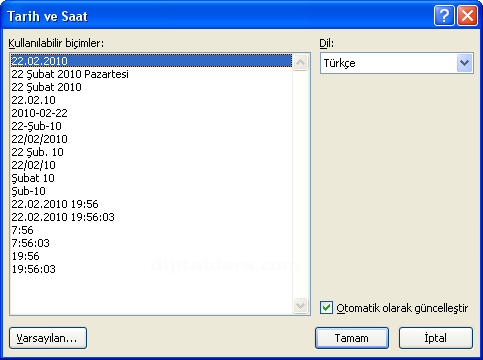Select format Şub-10

pyautogui.click(x=151, y=191)
